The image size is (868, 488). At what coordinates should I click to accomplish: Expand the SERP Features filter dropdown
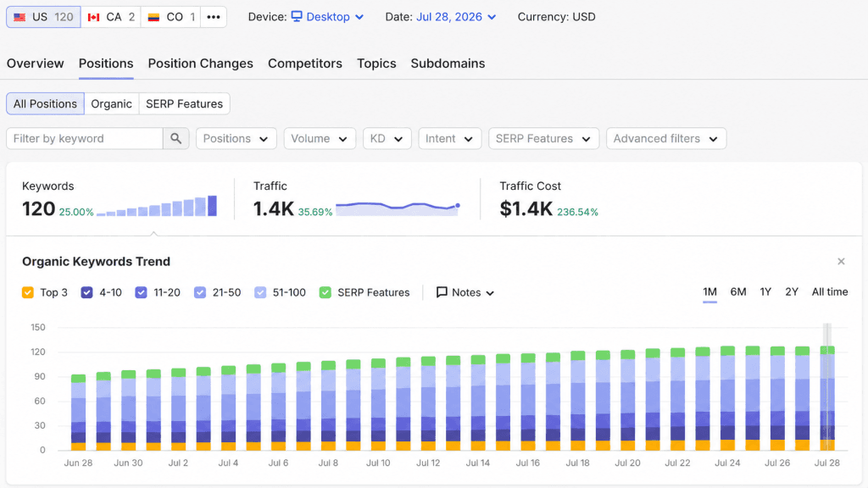543,138
